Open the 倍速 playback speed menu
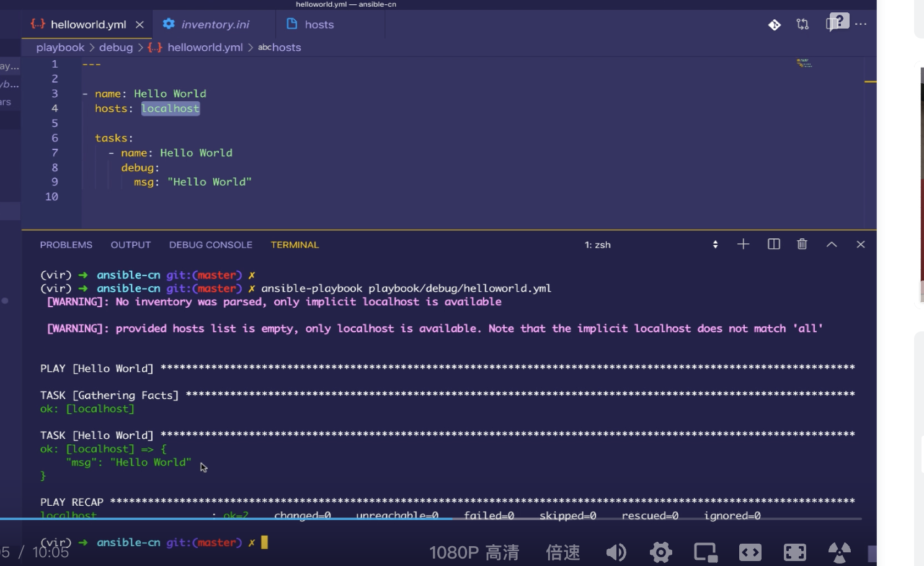This screenshot has height=566, width=924. point(563,552)
